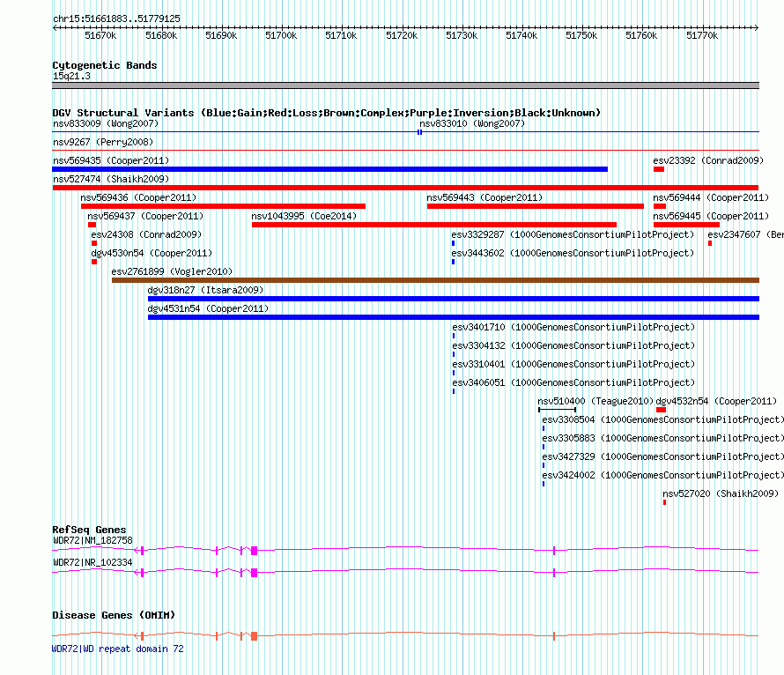Click the 51720k ruler tick label
The image size is (784, 675).
pyautogui.click(x=402, y=35)
